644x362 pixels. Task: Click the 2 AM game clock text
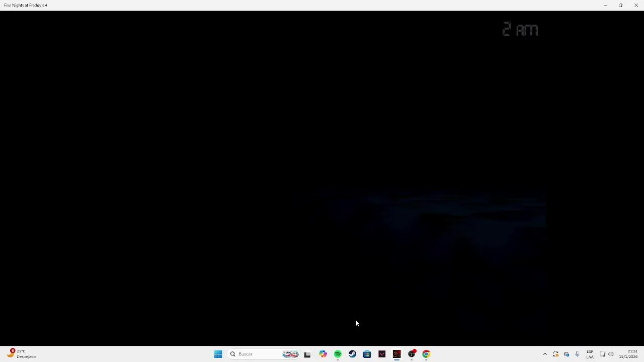coord(520,30)
